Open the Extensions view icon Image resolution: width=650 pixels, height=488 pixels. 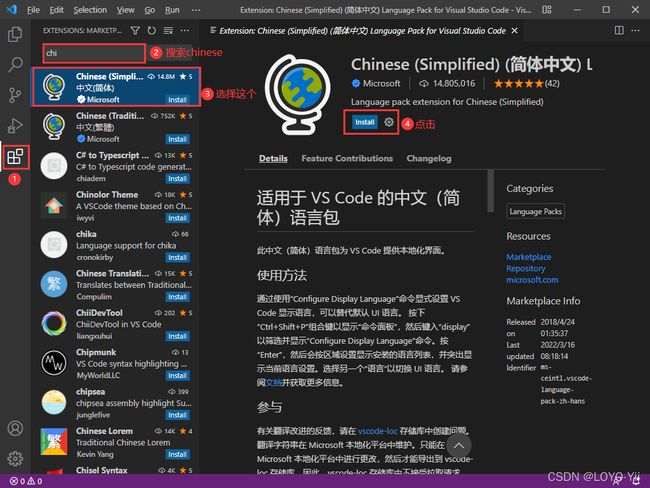pos(15,157)
